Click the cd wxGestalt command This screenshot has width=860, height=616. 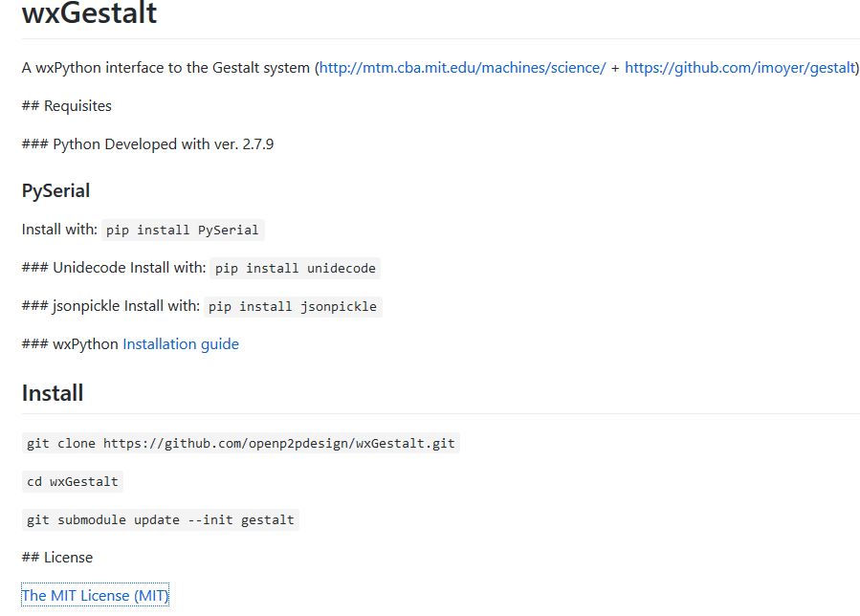[73, 482]
